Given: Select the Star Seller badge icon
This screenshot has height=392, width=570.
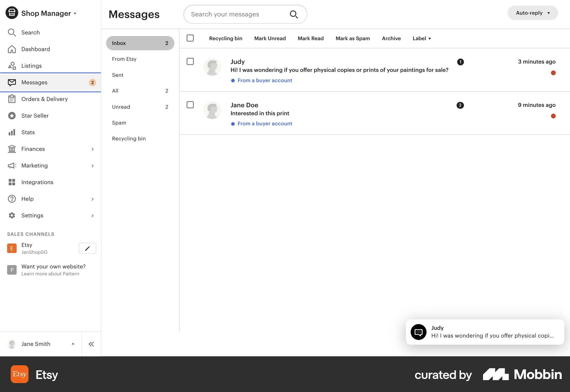Looking at the screenshot, I should click(x=12, y=116).
